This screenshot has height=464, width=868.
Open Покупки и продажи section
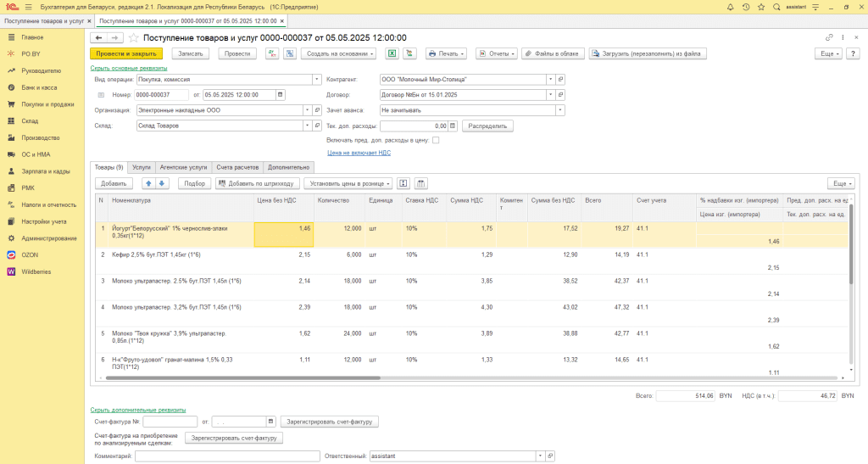click(x=47, y=104)
